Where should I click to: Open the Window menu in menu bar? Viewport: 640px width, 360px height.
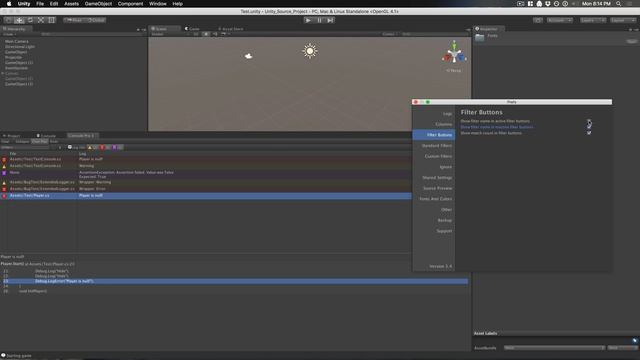click(x=158, y=4)
